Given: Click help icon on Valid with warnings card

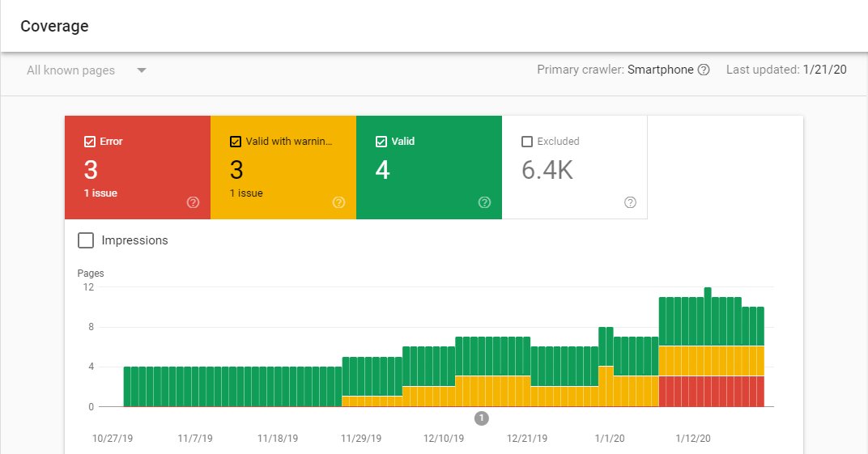Looking at the screenshot, I should point(338,202).
